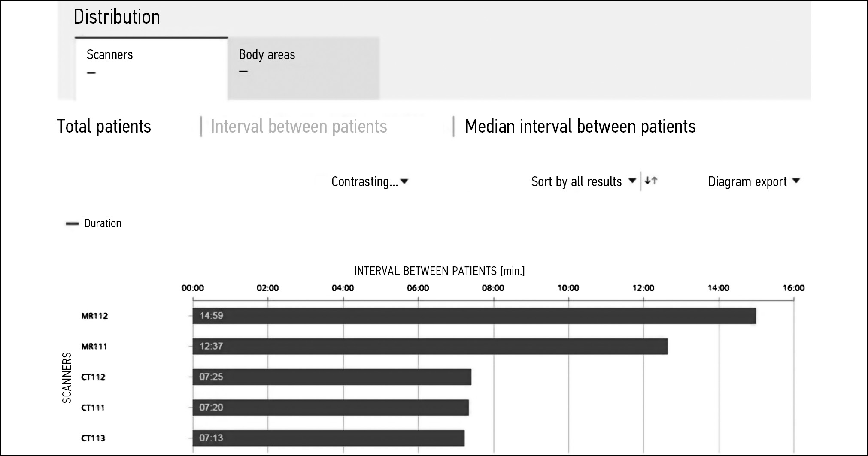
Task: Select Median interval between patients view
Action: 580,127
